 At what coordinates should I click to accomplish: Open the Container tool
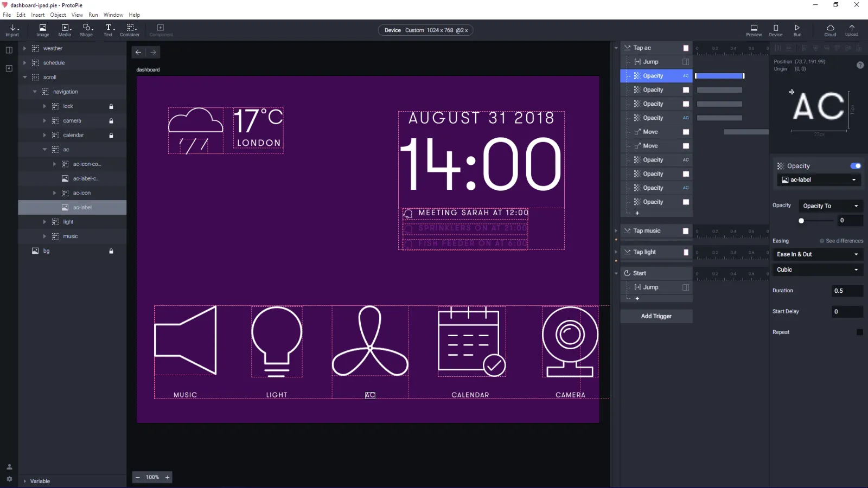tap(130, 30)
